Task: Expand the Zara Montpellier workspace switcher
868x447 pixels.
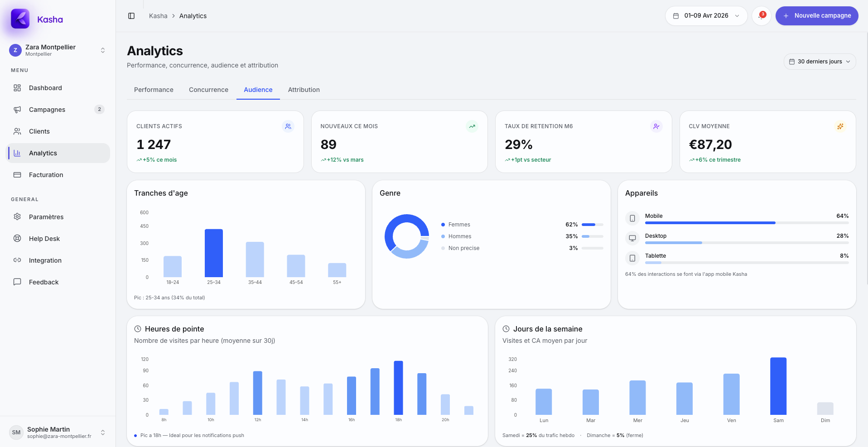Action: 58,50
